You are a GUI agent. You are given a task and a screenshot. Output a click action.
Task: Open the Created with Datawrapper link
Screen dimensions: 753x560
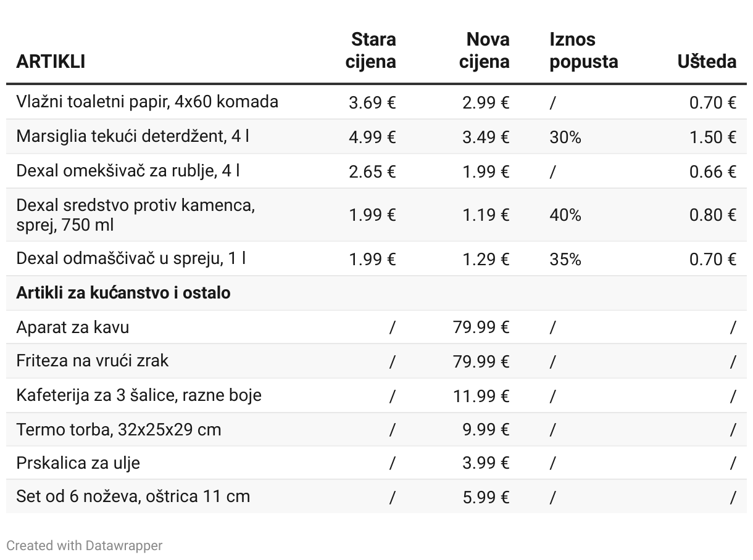pos(85,546)
